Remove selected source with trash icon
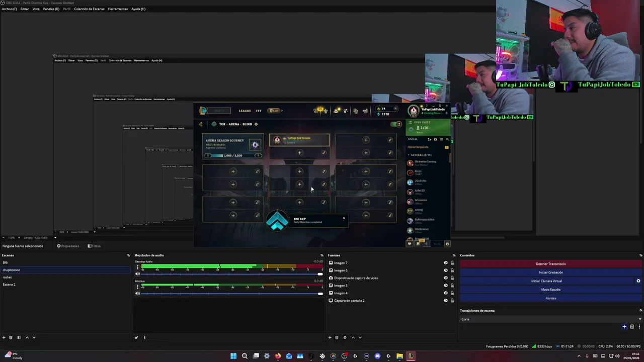 coord(337,337)
